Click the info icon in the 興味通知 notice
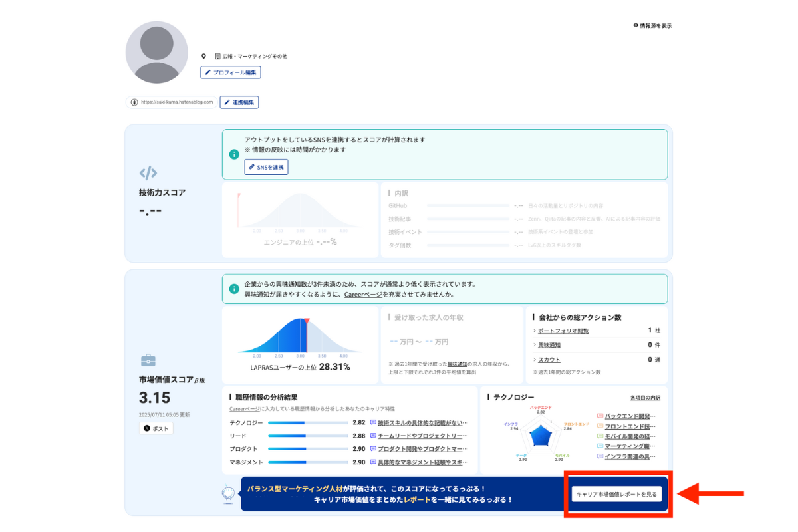The height and width of the screenshot is (532, 798). [234, 289]
